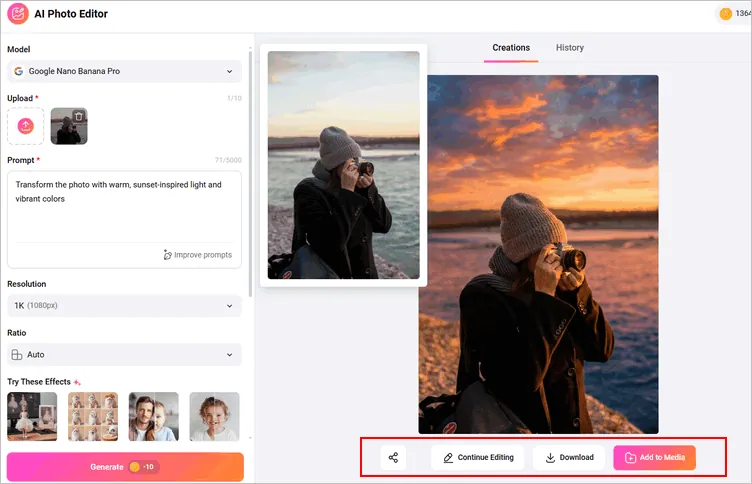
Task: Choose the nine-grid portrait effect thumbnail
Action: [x=93, y=416]
